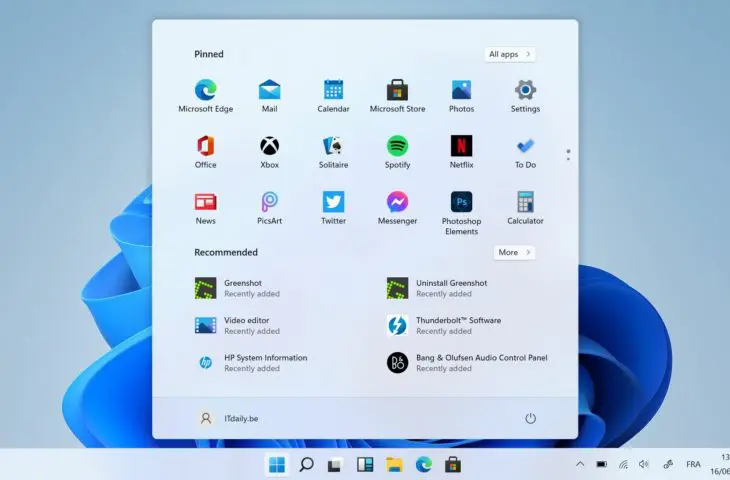Open the ITdaily.be user account menu
This screenshot has width=730, height=480.
227,418
